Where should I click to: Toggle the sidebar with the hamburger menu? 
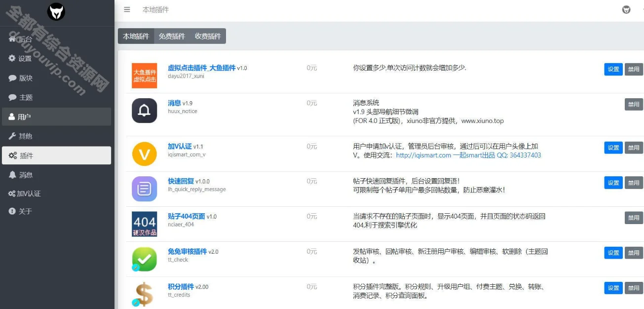point(127,9)
